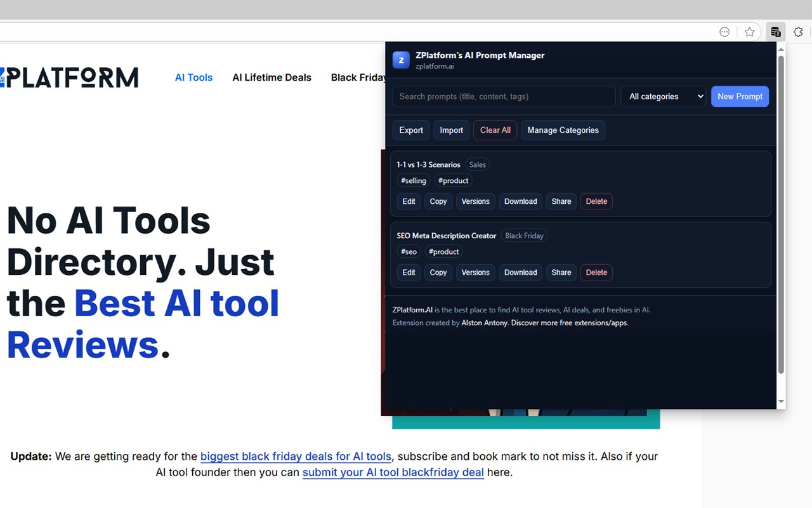Edit the SEO Meta Description Creator prompt
This screenshot has height=508, width=812.
409,272
